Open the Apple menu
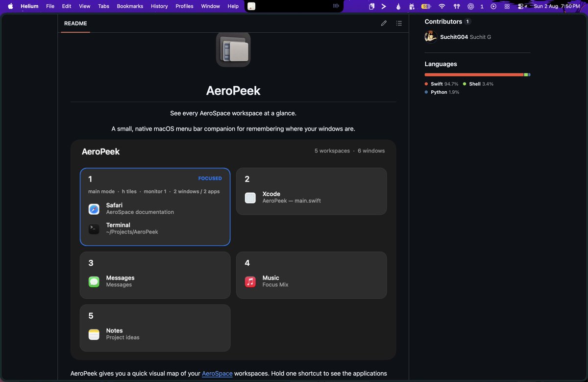This screenshot has width=588, height=382. point(10,6)
